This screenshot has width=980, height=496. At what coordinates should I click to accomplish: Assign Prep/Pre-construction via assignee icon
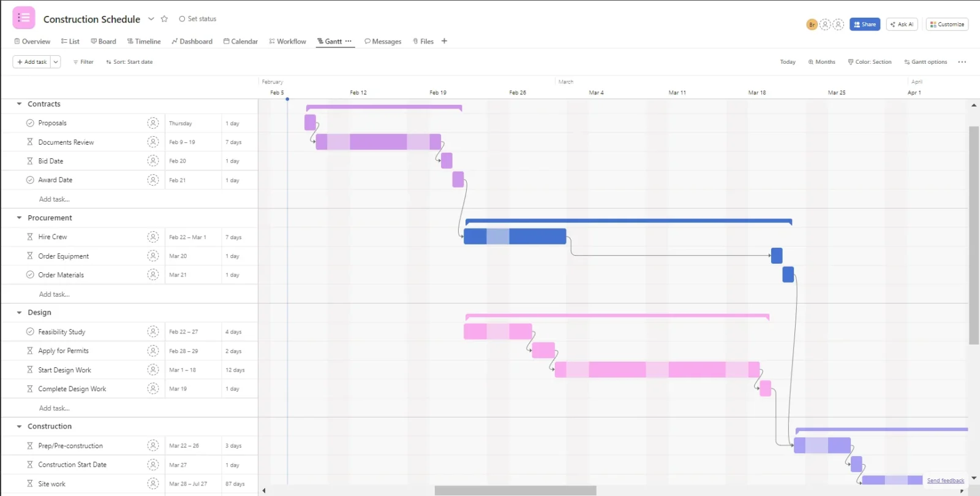click(x=153, y=446)
